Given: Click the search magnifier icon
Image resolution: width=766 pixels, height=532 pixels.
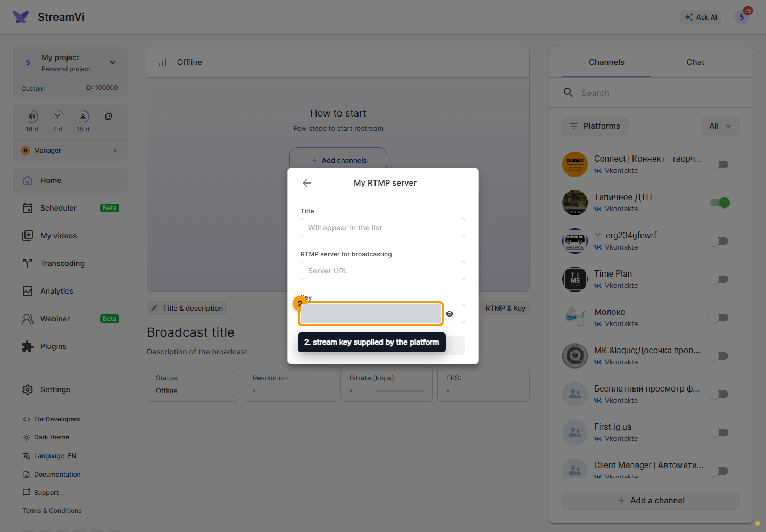Looking at the screenshot, I should point(568,93).
